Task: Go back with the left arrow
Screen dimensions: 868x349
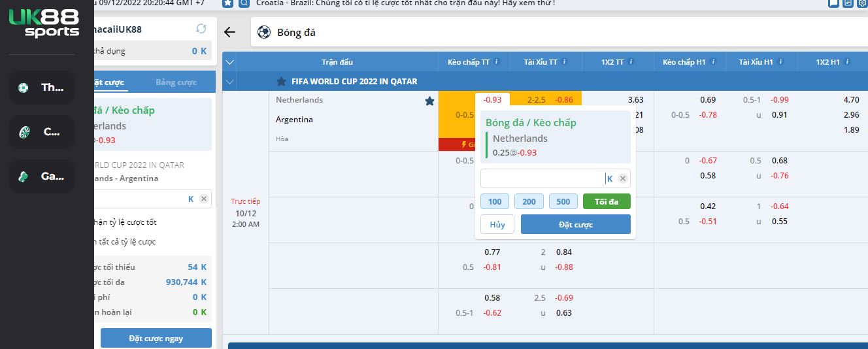Action: [x=229, y=32]
